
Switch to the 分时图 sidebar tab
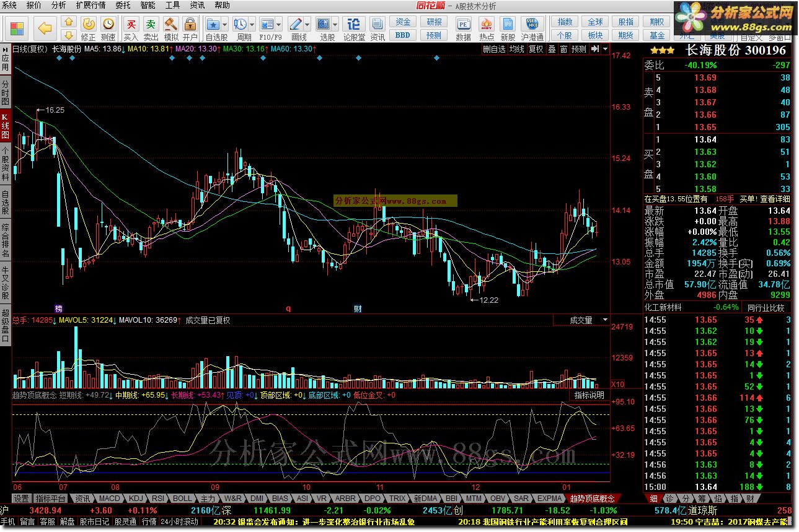[5, 92]
